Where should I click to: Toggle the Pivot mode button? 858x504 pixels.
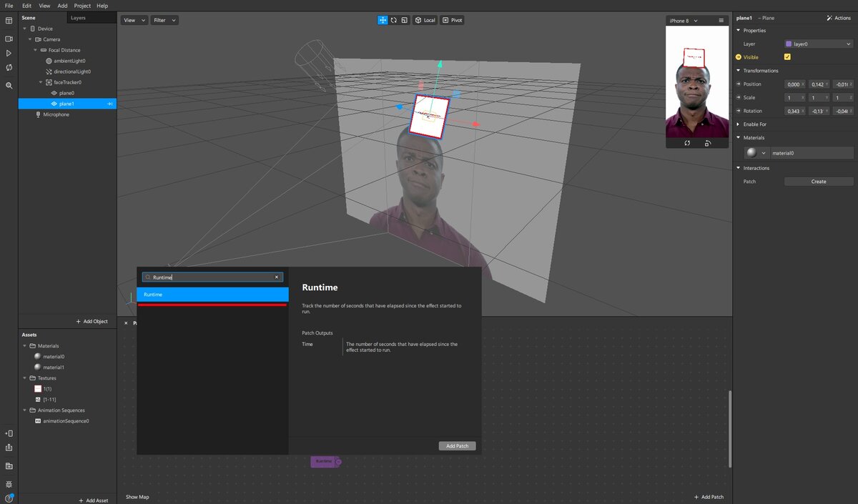453,20
